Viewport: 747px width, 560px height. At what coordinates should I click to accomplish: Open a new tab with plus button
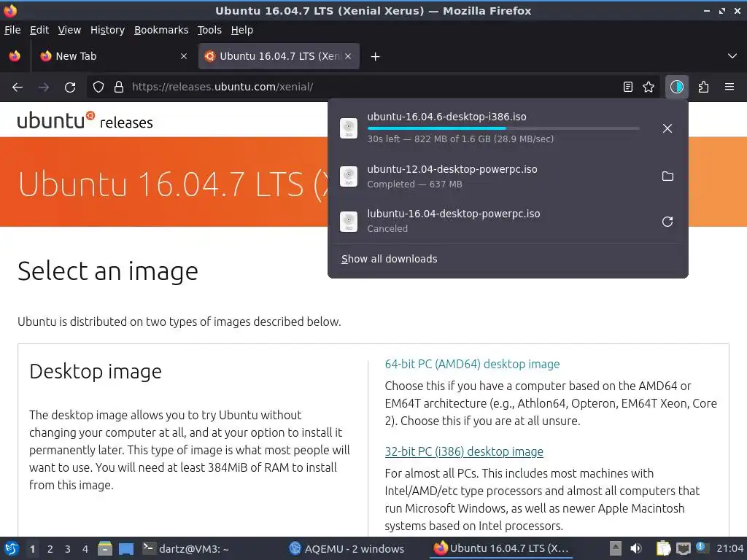376,57
